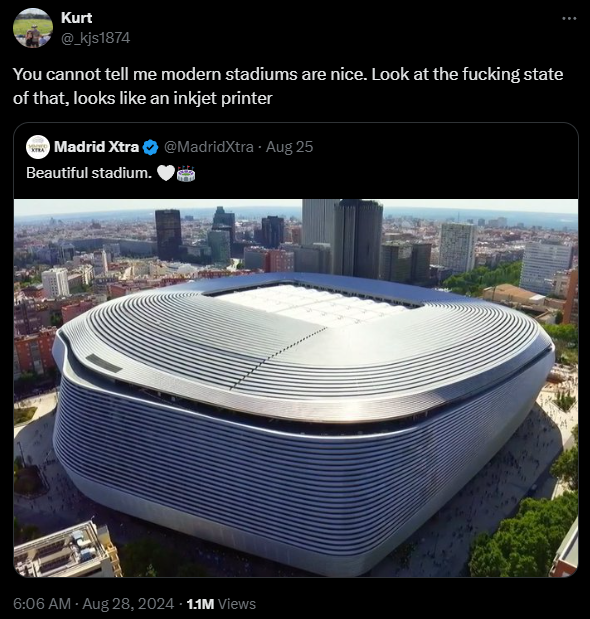Click the blue verified badge
Image resolution: width=590 pixels, height=619 pixels.
pos(150,147)
